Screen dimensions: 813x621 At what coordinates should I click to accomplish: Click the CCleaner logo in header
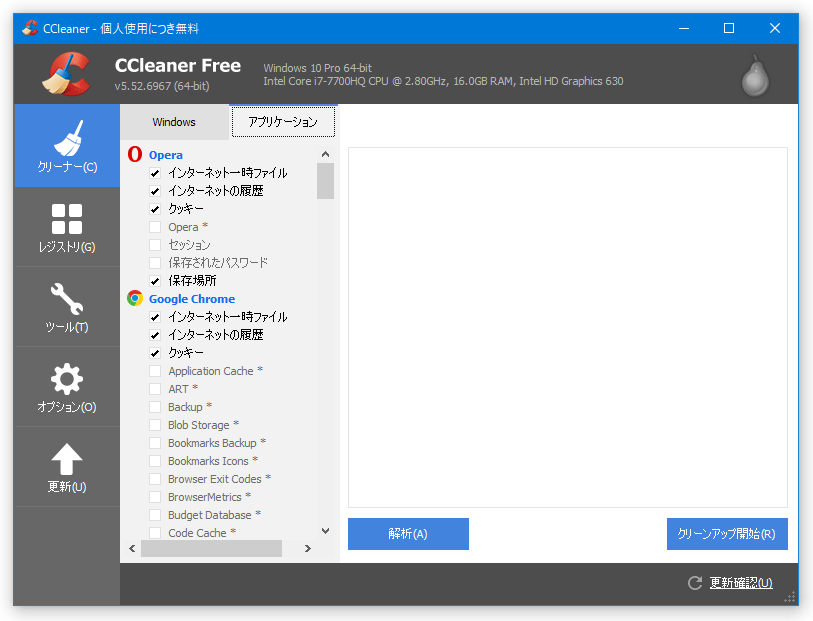click(66, 74)
